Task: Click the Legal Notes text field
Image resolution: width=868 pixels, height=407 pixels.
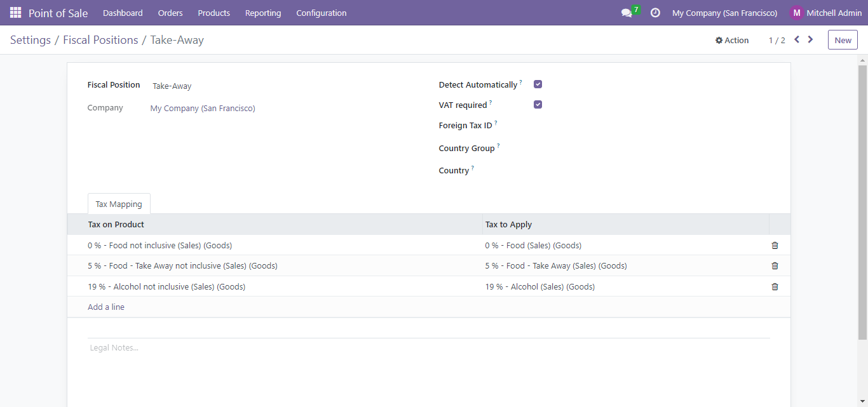Action: click(428, 348)
